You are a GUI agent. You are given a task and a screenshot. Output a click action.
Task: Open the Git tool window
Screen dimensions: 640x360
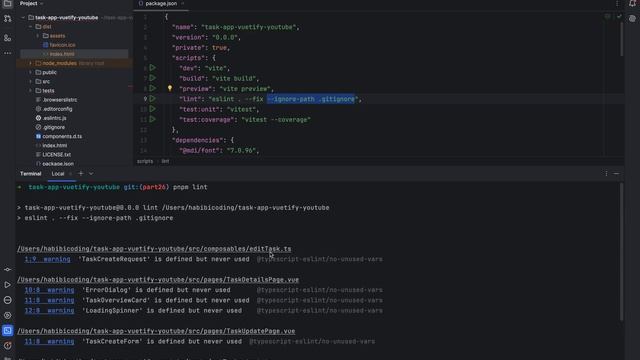point(7,269)
